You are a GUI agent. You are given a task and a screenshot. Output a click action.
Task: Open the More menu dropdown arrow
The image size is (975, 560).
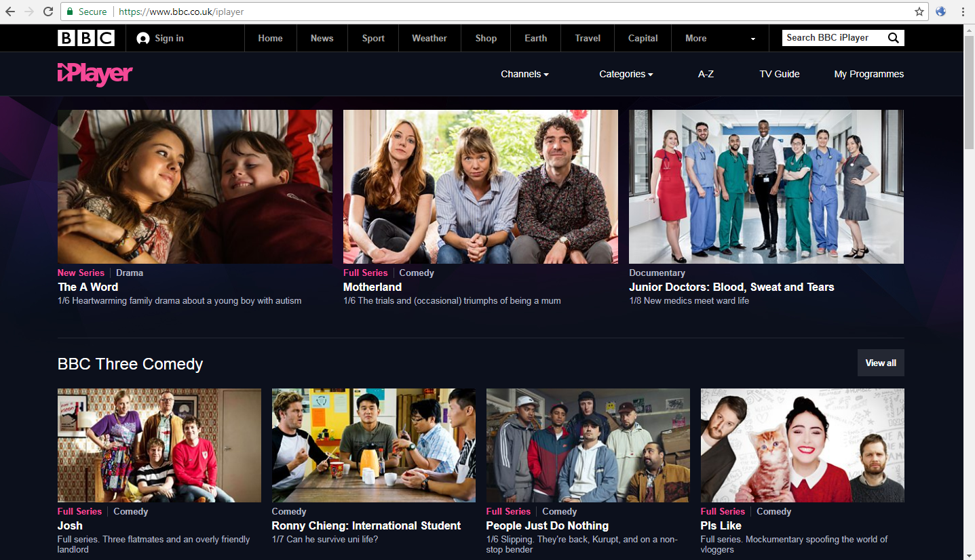pyautogui.click(x=752, y=39)
